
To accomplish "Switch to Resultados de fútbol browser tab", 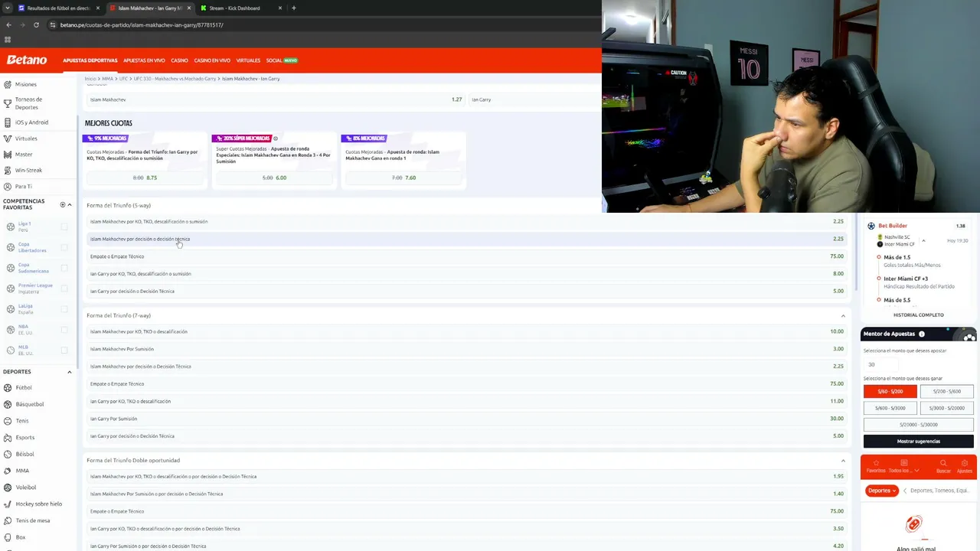I will coord(59,8).
